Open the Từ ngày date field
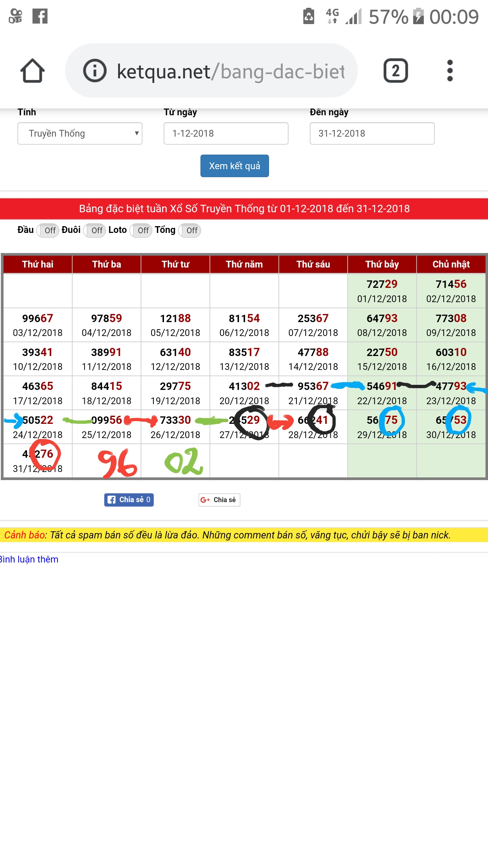 coord(226,134)
